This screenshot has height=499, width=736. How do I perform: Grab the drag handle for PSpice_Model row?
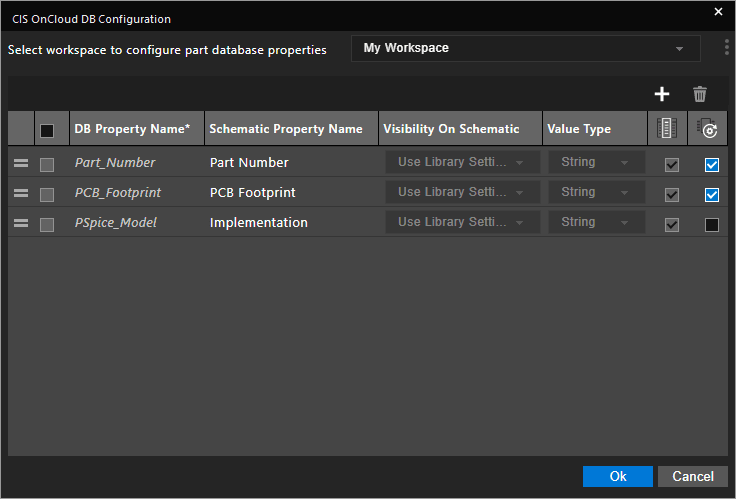click(x=21, y=223)
